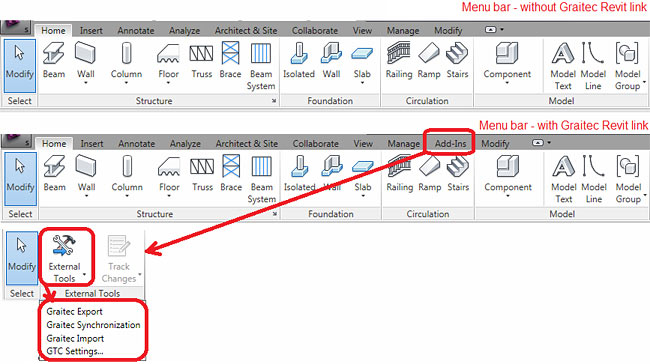Open Structure panel dialog launcher in ribbon containing Add-Ins

coord(275,214)
